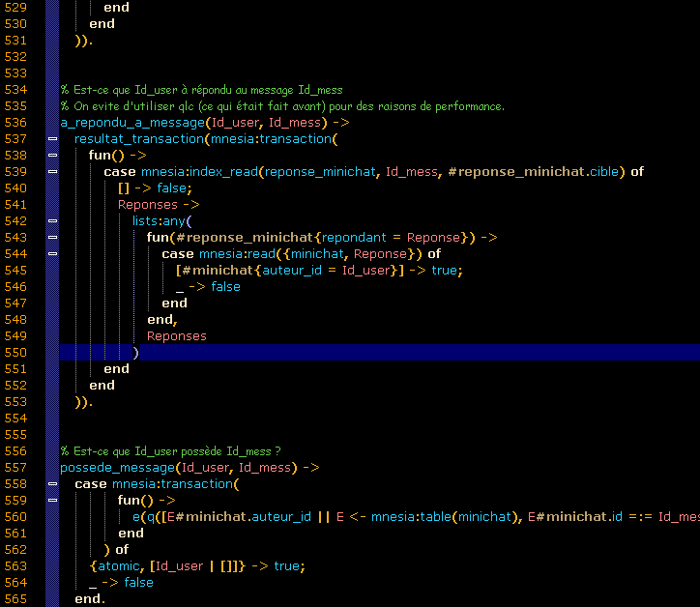The image size is (700, 607).
Task: Click ') of' on line 562
Action: click(116, 550)
